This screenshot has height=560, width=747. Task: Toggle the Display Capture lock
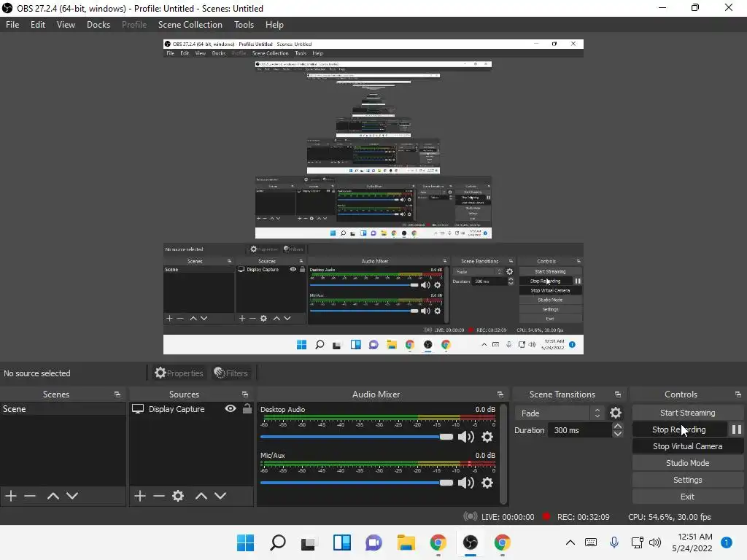click(247, 408)
